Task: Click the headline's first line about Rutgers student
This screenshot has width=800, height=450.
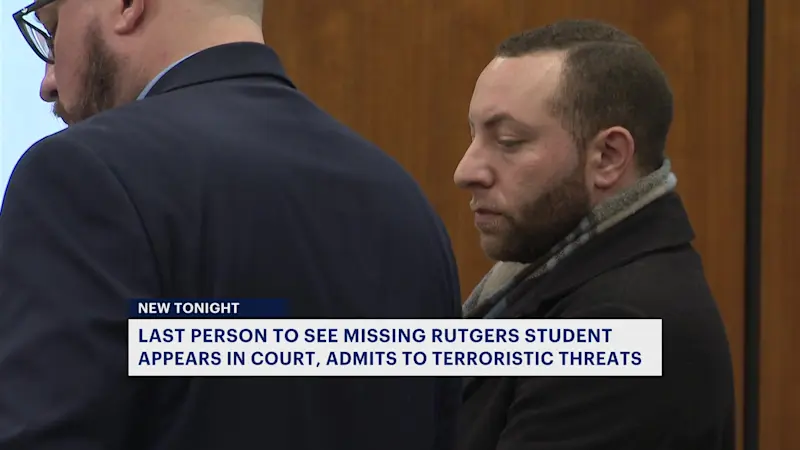Action: (374, 336)
